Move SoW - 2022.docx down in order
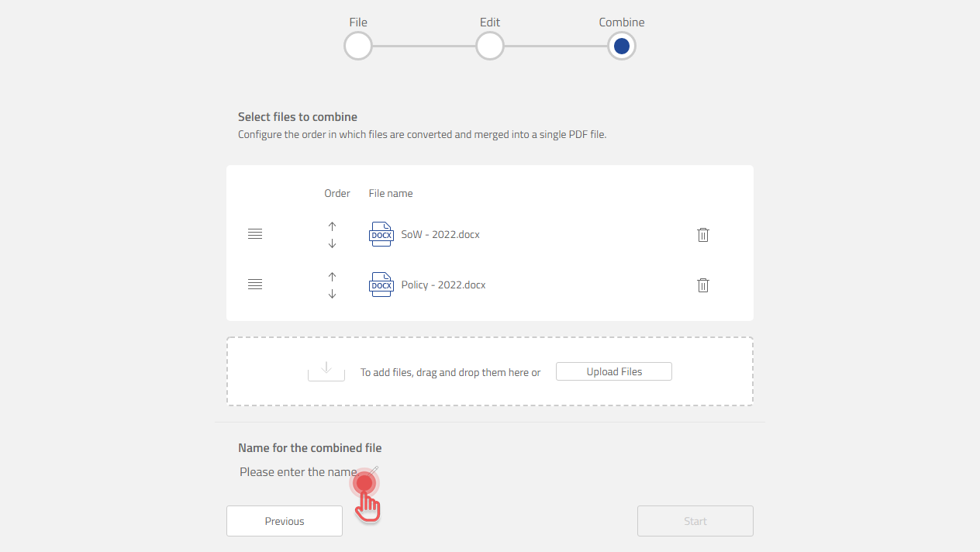 (x=333, y=243)
